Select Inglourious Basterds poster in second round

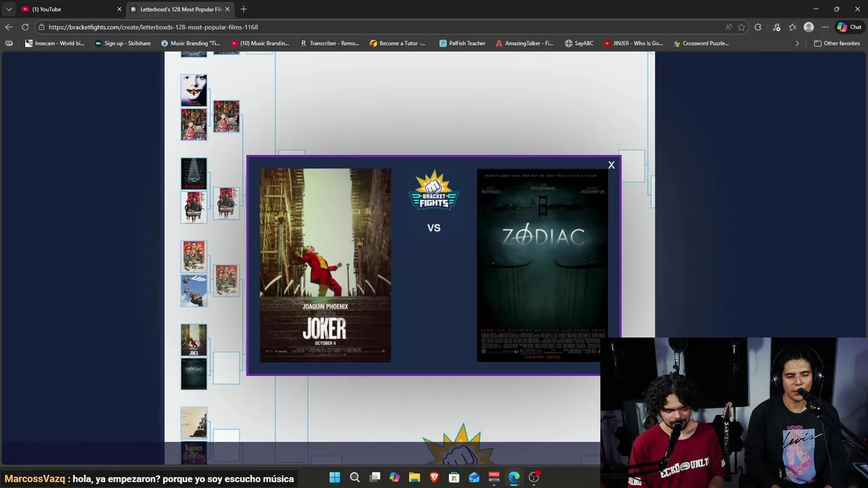(x=226, y=203)
